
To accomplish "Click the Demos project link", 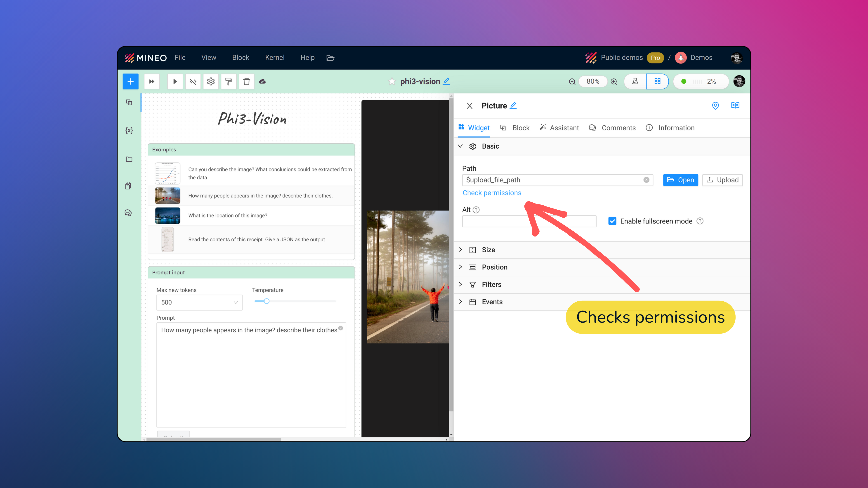I will 701,58.
